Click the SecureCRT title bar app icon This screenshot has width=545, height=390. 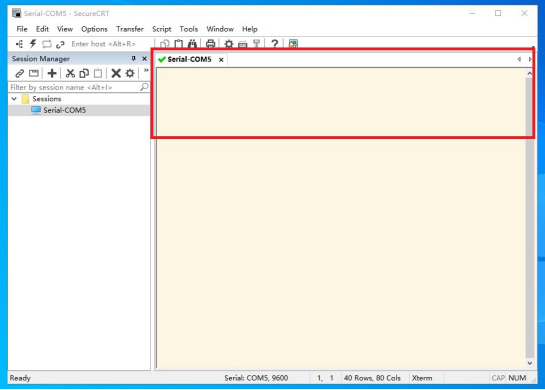point(16,13)
